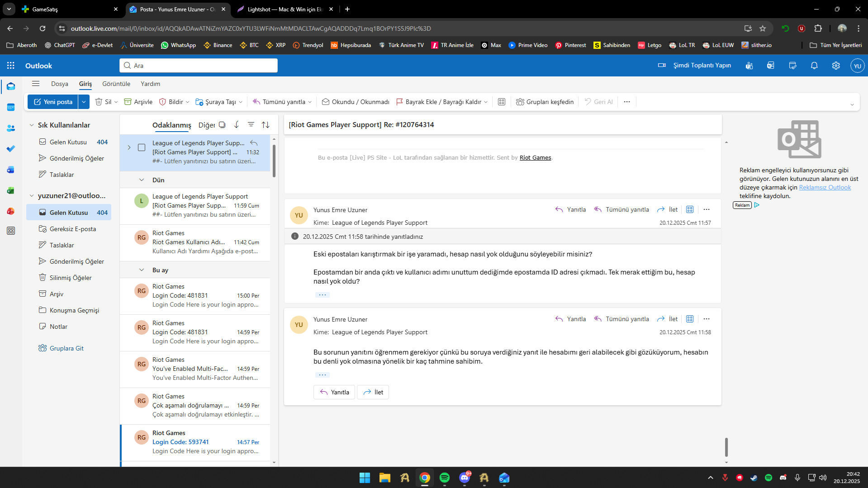Open Spotify from the Windows taskbar
Screen dimensions: 868x488
tap(445, 478)
